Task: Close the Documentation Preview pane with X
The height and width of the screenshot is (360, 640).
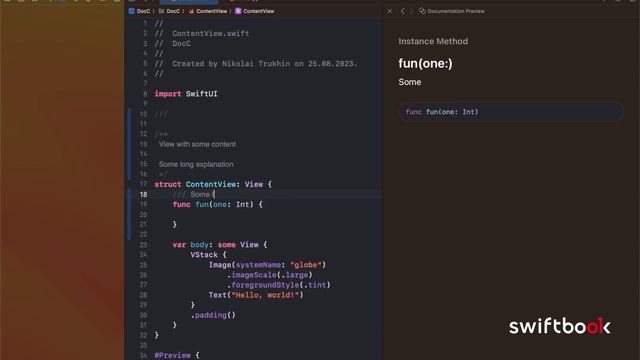Action: 389,11
